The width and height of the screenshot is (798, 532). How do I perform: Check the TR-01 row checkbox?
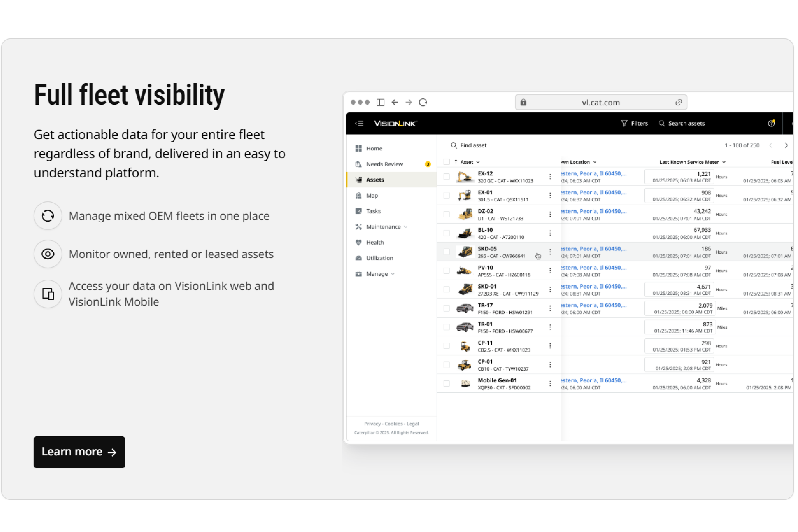[446, 327]
